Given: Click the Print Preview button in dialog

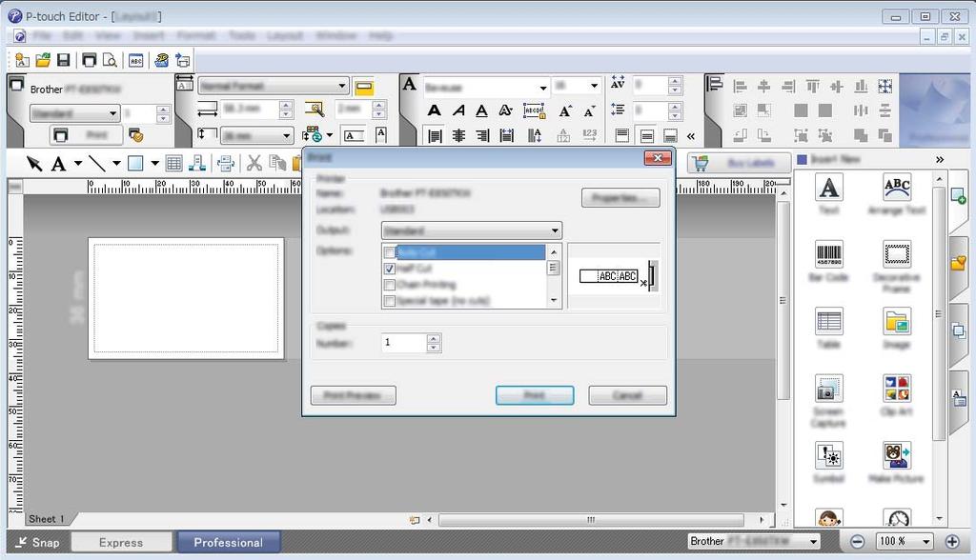Looking at the screenshot, I should (x=353, y=395).
